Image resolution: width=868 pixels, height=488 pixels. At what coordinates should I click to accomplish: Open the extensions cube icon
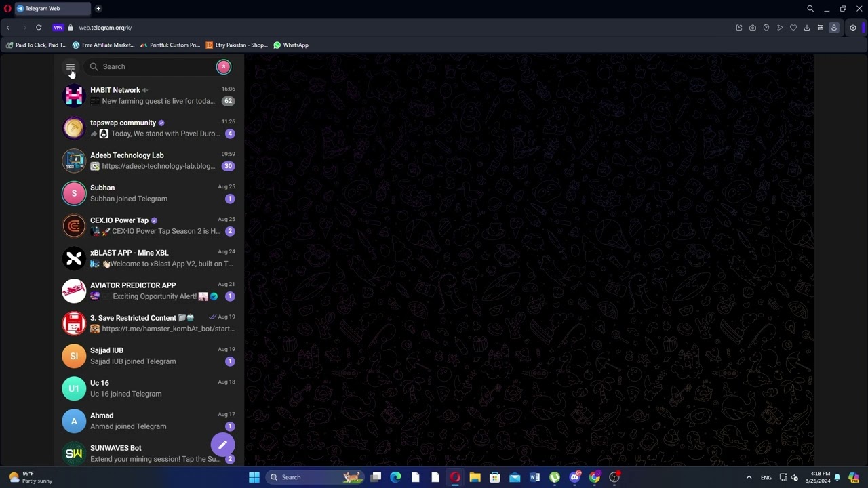853,28
